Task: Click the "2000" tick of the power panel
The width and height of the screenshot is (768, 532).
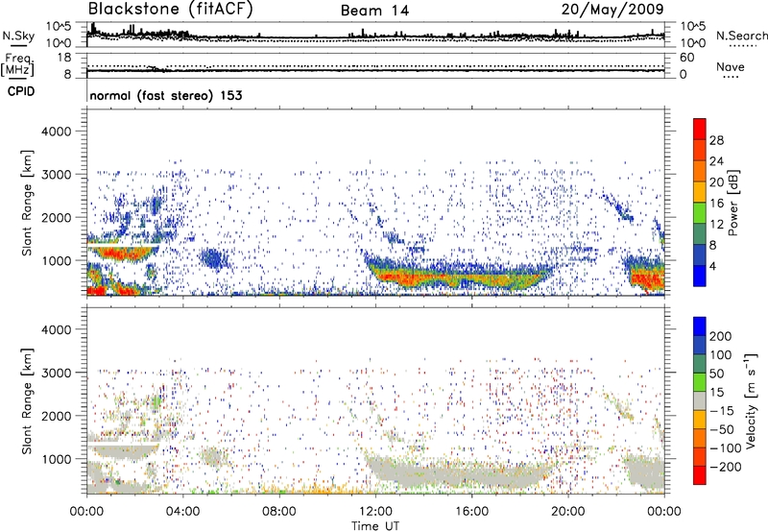Action: pyautogui.click(x=56, y=218)
